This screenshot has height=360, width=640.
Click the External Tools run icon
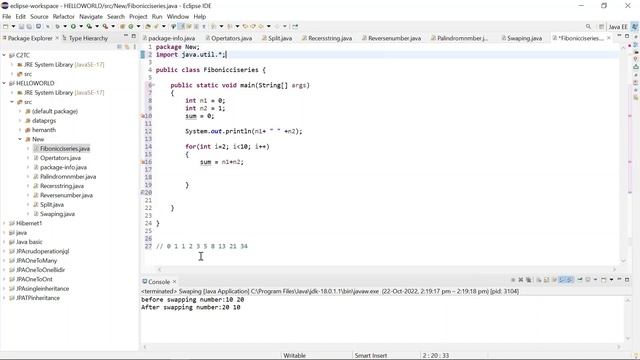click(105, 26)
